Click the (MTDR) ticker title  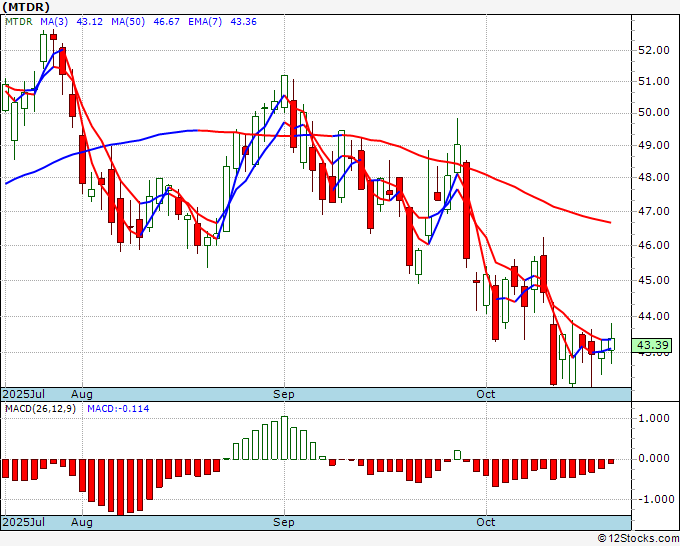[x=26, y=7]
